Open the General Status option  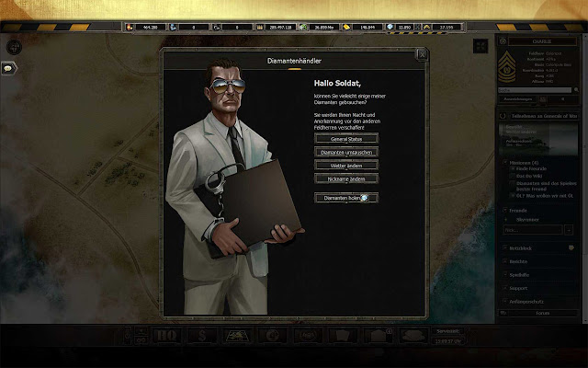[x=346, y=139]
